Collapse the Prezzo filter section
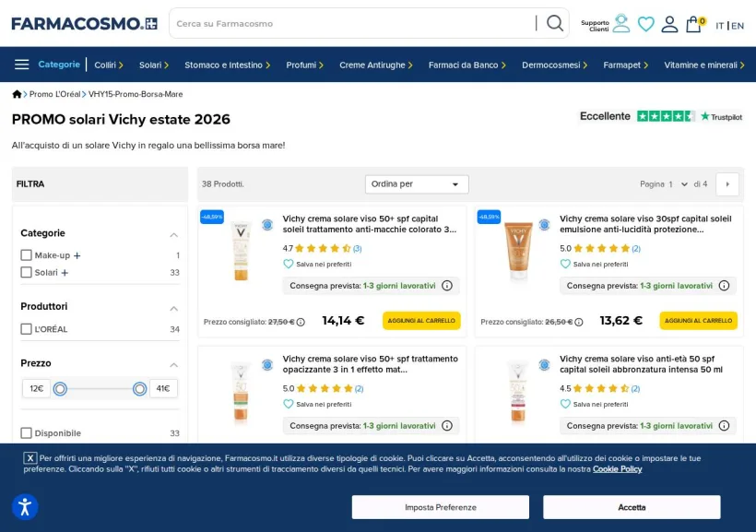Image resolution: width=756 pixels, height=532 pixels. point(174,365)
